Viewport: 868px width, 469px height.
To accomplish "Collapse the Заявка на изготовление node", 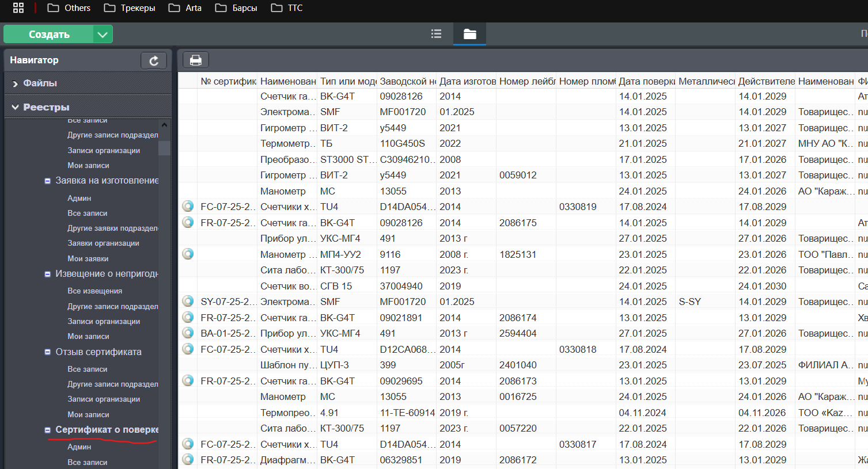I will point(48,181).
